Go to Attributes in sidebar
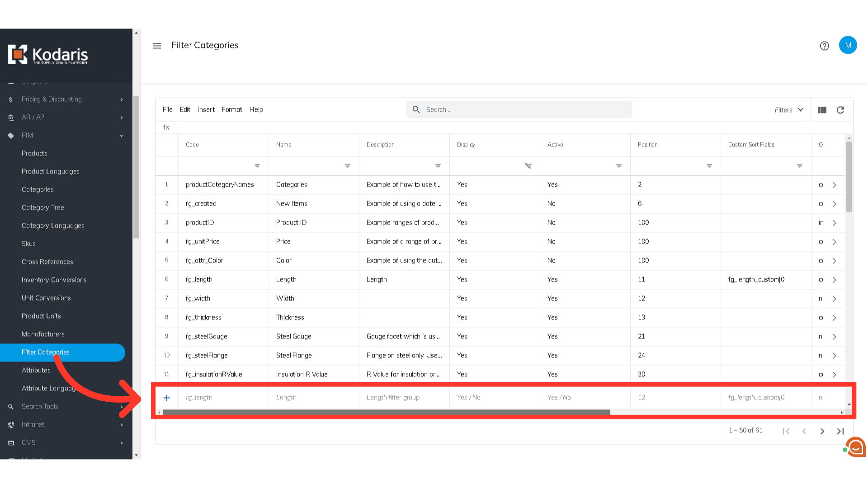This screenshot has height=488, width=868. [36, 370]
